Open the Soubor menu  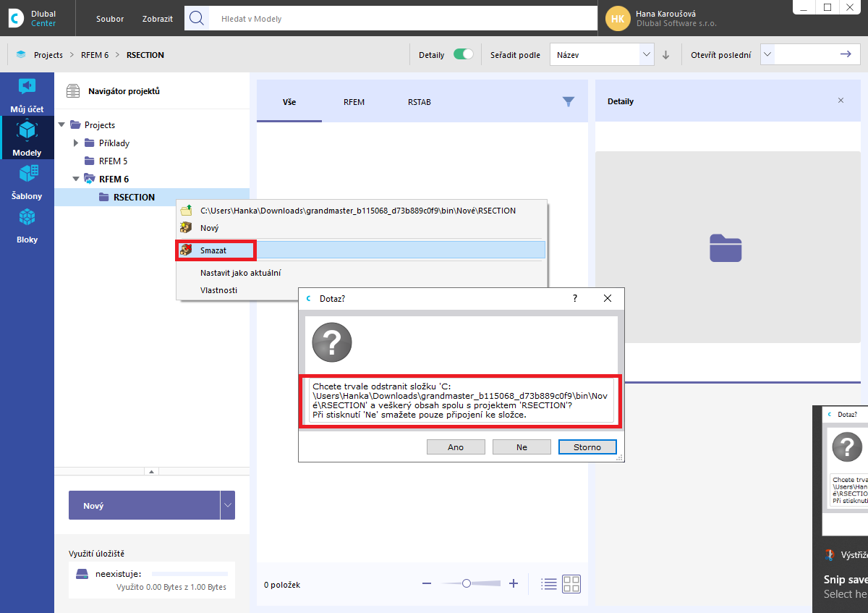[x=110, y=19]
